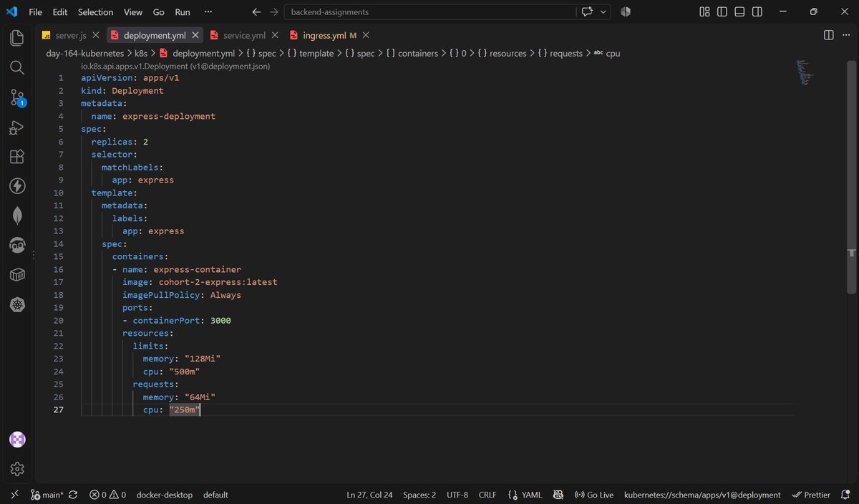Open the Selection menu

click(x=95, y=12)
